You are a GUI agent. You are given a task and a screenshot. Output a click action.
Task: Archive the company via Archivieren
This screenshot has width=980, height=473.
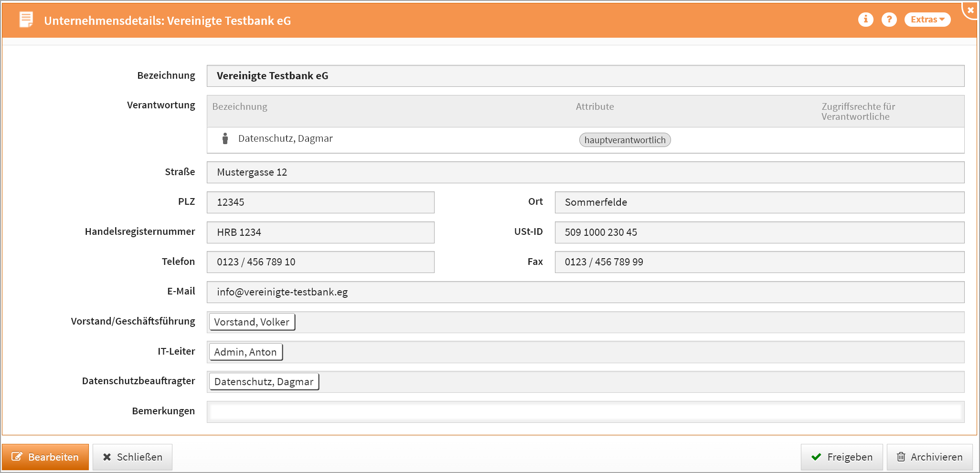(929, 457)
